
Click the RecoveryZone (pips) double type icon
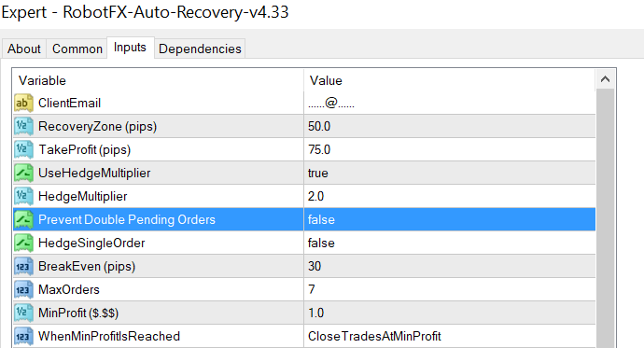pyautogui.click(x=23, y=126)
